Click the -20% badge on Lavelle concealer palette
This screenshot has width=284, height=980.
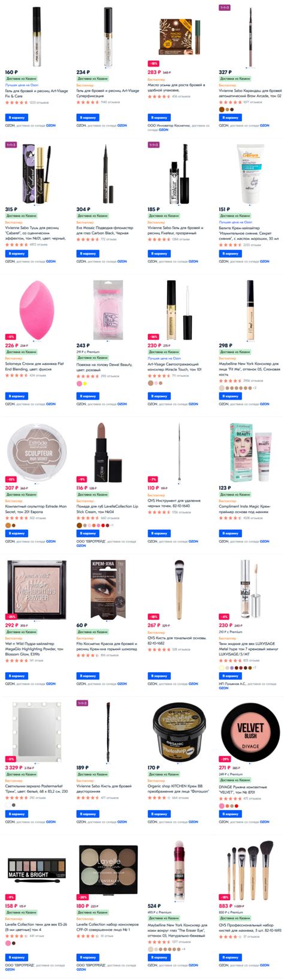tap(82, 897)
